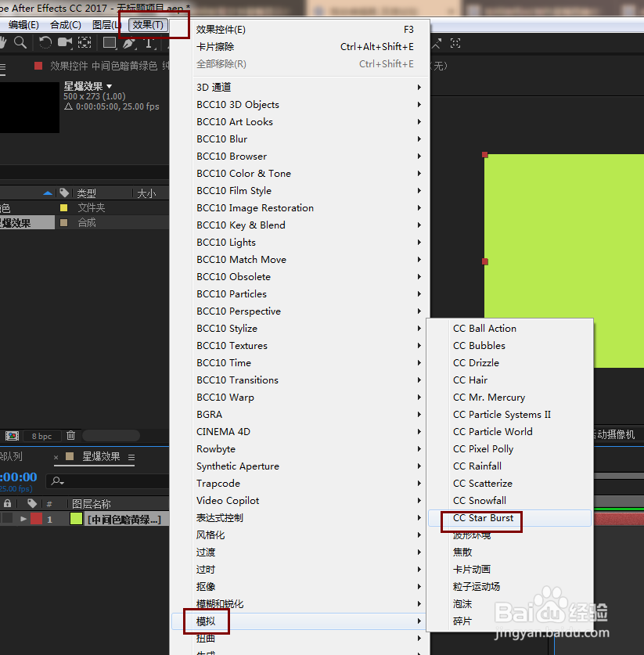Select the Horizontal Type tool

(149, 42)
